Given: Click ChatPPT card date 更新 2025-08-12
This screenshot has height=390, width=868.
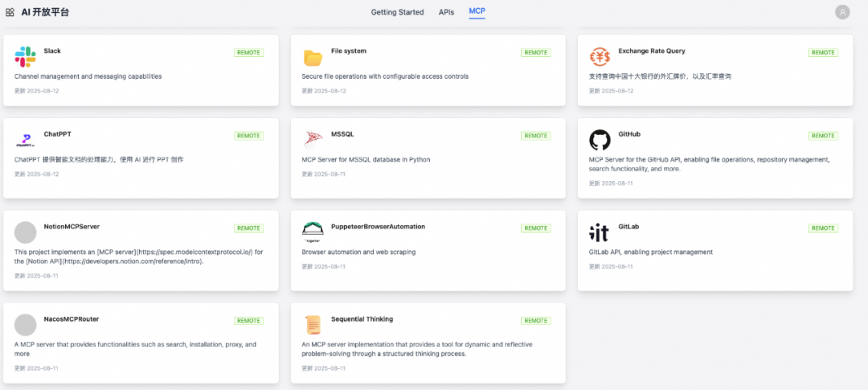Looking at the screenshot, I should (36, 174).
